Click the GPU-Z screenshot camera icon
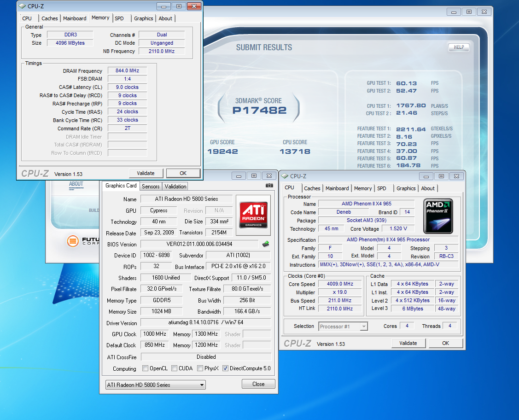The image size is (519, 420). click(x=269, y=186)
